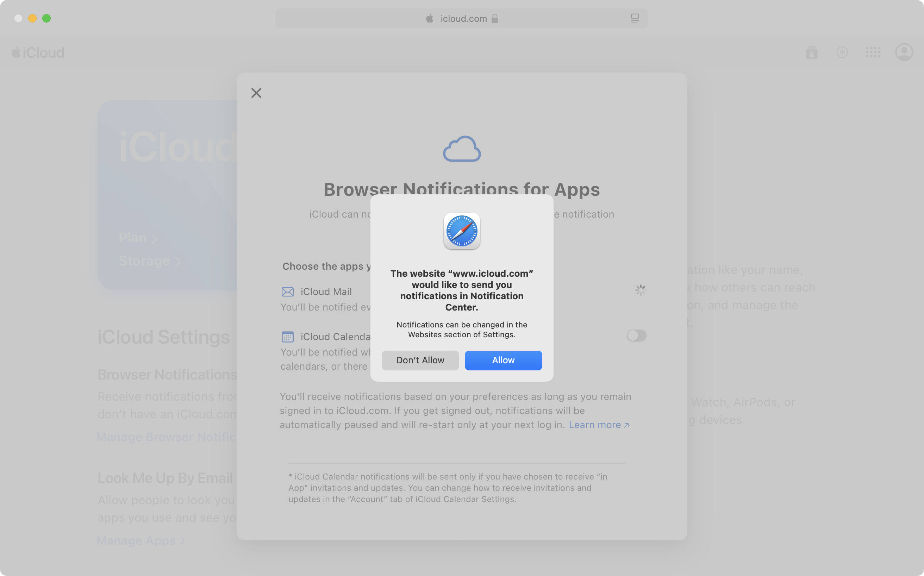Click the iCloud Mail loading spinner

pyautogui.click(x=640, y=290)
